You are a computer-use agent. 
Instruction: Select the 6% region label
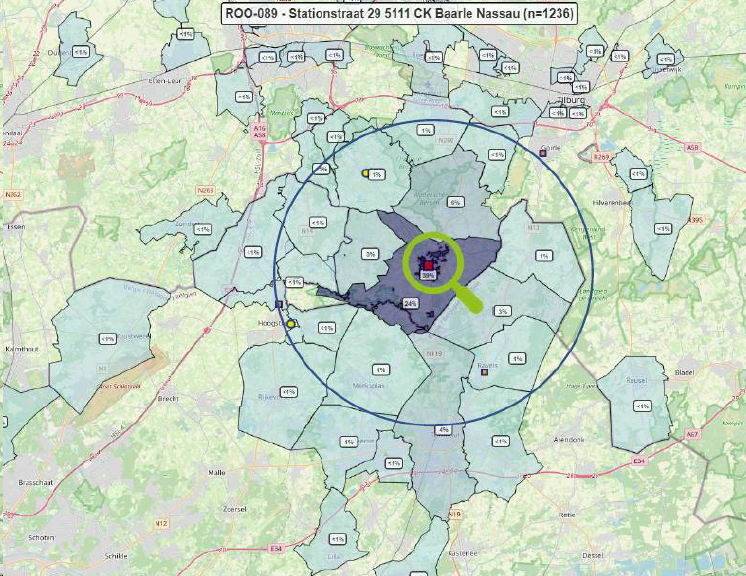point(455,202)
